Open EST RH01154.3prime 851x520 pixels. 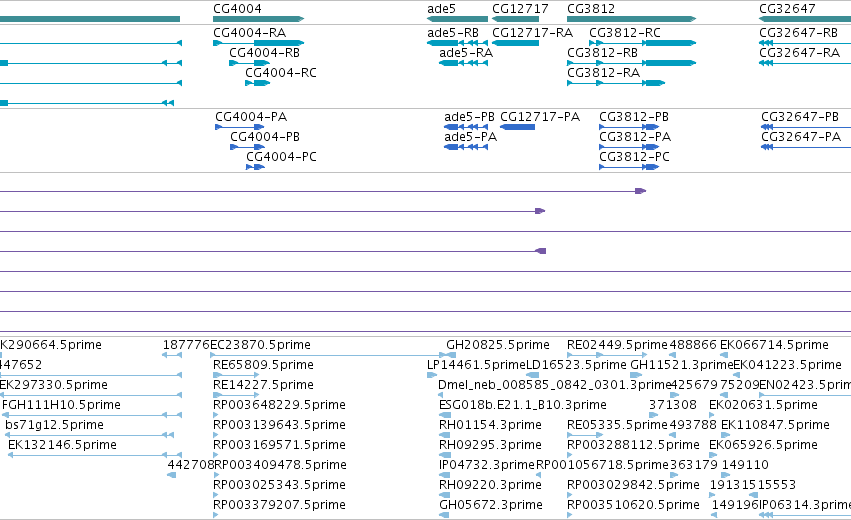pyautogui.click(x=490, y=425)
